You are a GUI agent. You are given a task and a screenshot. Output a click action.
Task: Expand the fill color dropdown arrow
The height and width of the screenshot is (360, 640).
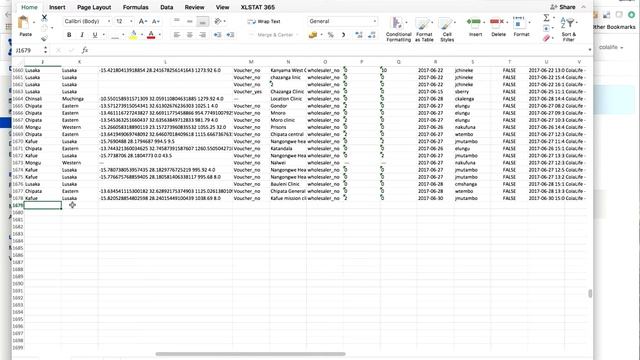tap(141, 35)
